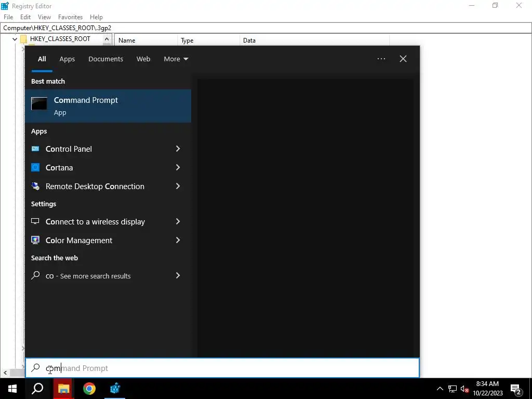Expand Connect to a wireless display arrow
The image size is (532, 399).
point(178,221)
